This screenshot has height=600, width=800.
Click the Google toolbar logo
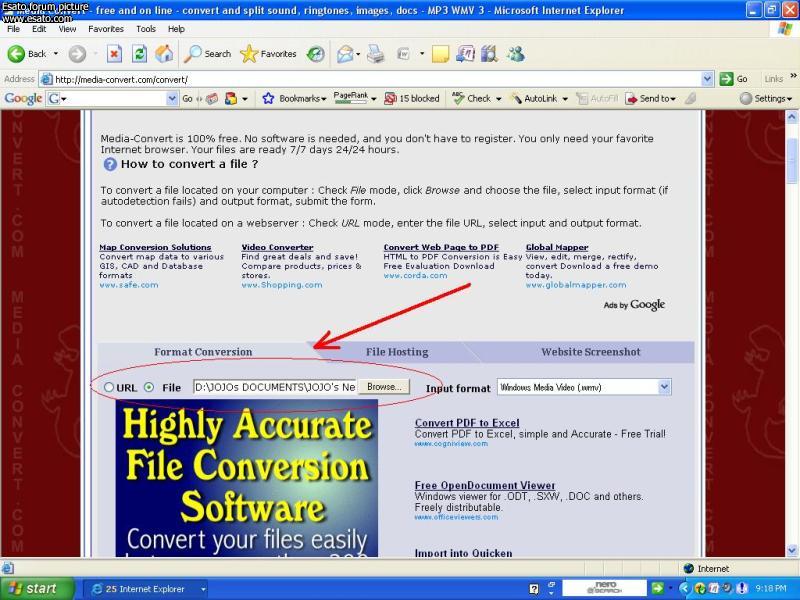pos(23,98)
